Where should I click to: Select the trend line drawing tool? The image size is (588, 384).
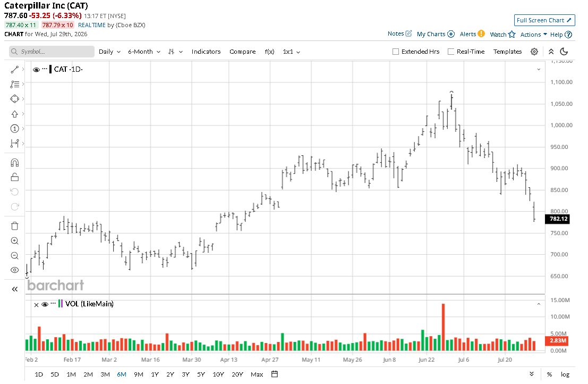click(15, 70)
